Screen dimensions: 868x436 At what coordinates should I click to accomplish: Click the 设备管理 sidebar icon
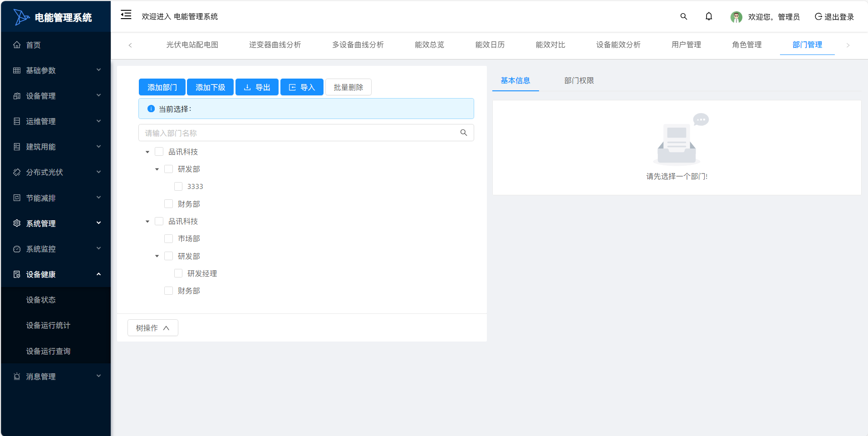point(17,96)
